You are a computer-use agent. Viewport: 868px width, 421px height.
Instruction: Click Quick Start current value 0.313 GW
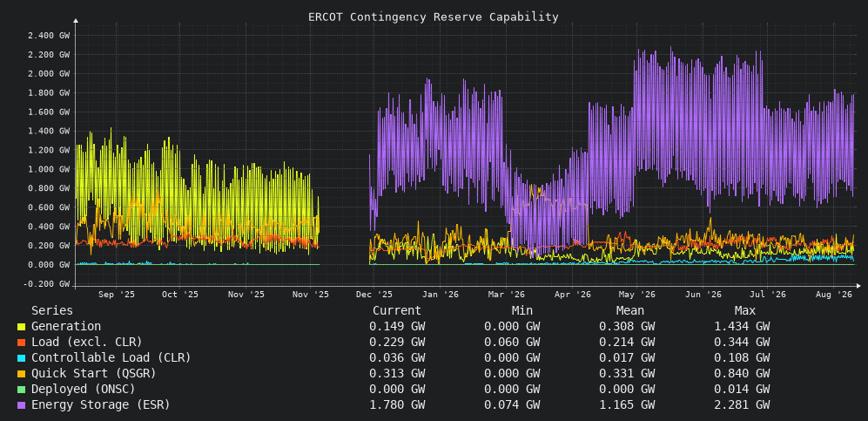click(397, 374)
